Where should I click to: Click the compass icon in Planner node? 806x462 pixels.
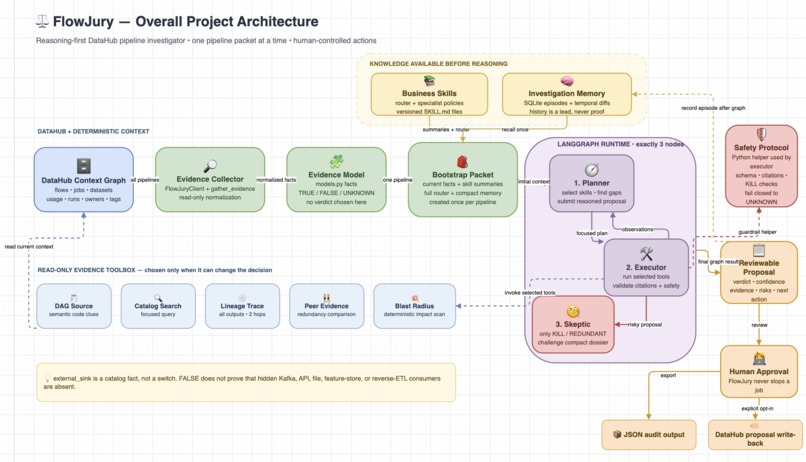(x=592, y=170)
